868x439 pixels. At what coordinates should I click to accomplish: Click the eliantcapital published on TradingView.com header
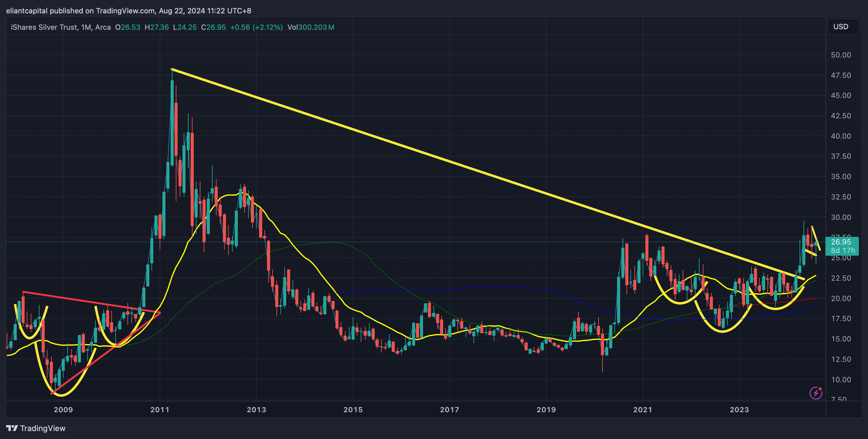[128, 11]
